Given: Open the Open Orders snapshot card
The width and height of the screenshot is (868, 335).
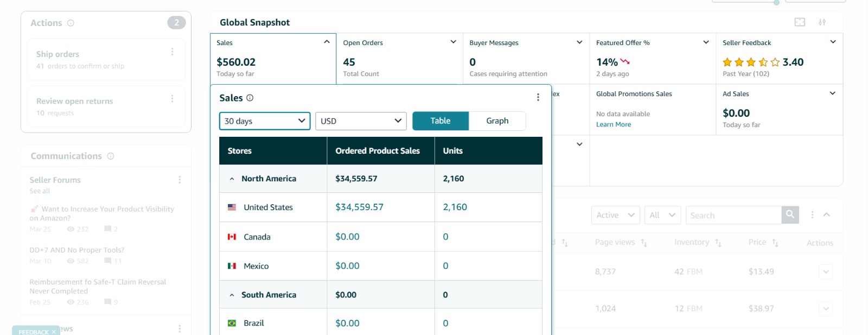Looking at the screenshot, I should click(399, 58).
